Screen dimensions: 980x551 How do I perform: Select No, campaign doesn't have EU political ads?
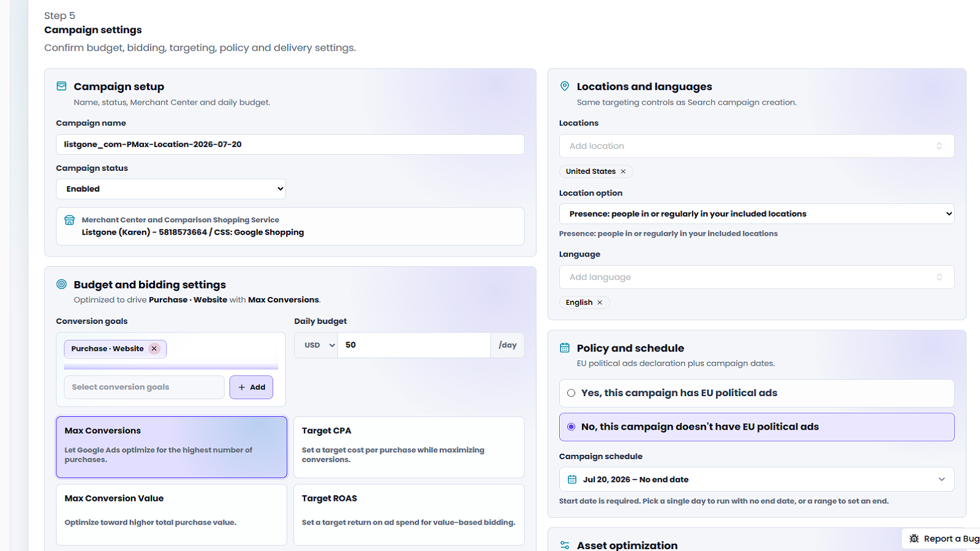coord(756,427)
